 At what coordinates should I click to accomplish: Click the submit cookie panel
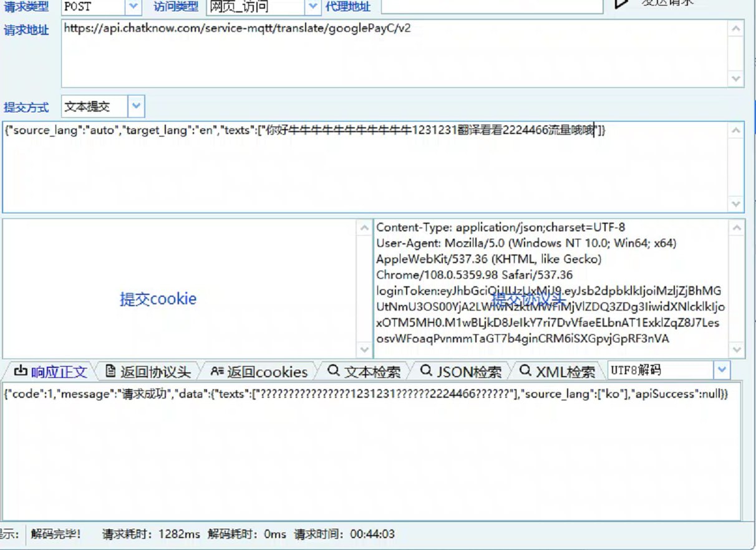click(x=158, y=299)
